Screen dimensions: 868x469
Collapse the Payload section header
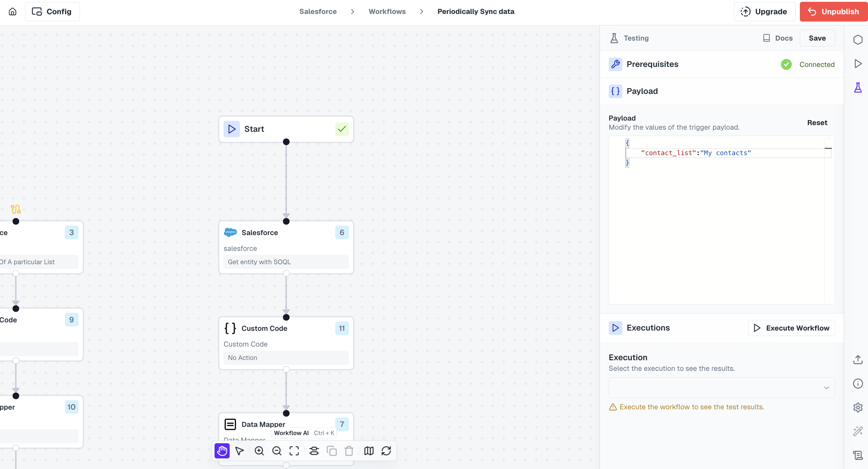(x=642, y=91)
